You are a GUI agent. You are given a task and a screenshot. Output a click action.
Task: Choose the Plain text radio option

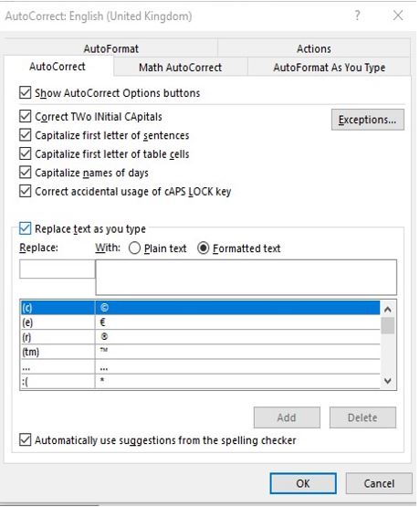click(x=134, y=248)
